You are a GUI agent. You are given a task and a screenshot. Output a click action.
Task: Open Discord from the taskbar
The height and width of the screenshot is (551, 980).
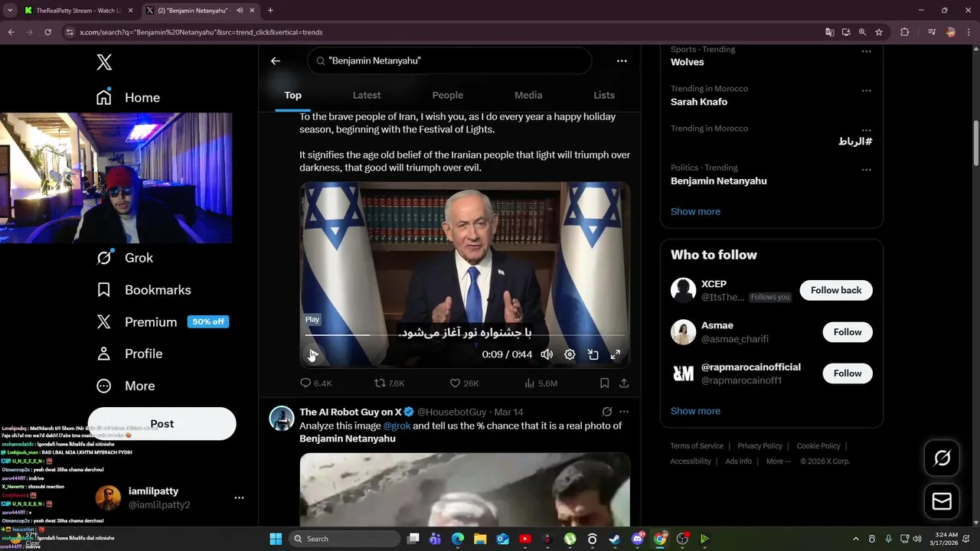pyautogui.click(x=638, y=539)
